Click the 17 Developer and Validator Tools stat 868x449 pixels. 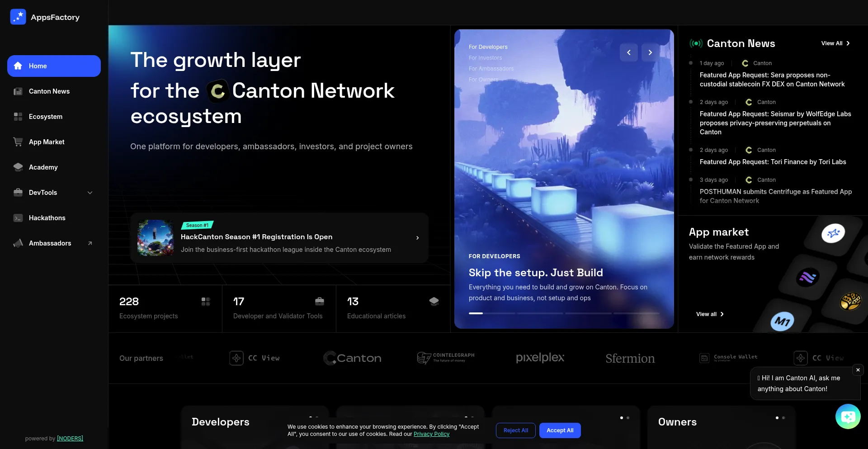(279, 309)
